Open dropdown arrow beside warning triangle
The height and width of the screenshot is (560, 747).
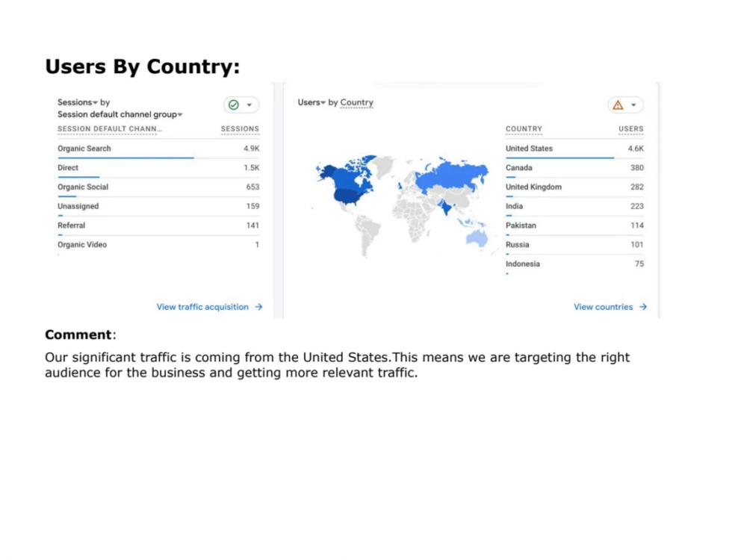pos(633,105)
